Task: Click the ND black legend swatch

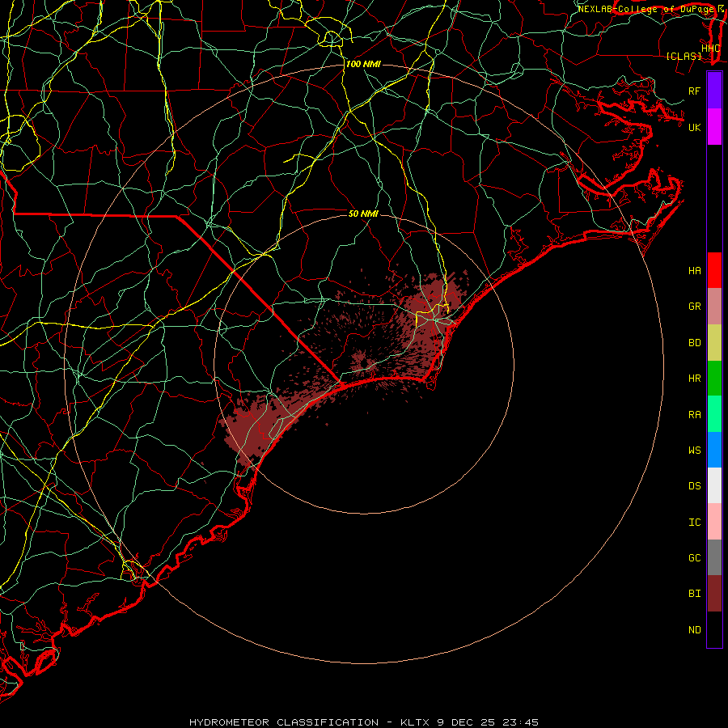Action: [714, 629]
